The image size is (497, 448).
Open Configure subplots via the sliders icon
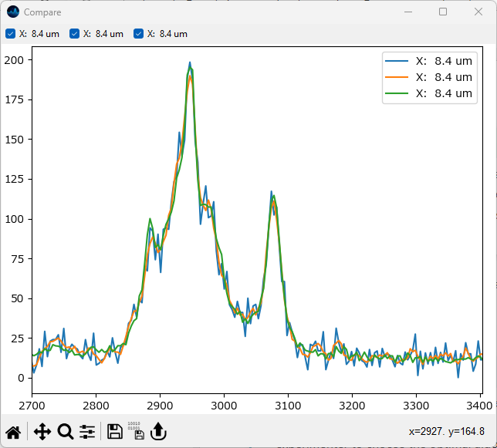click(87, 431)
